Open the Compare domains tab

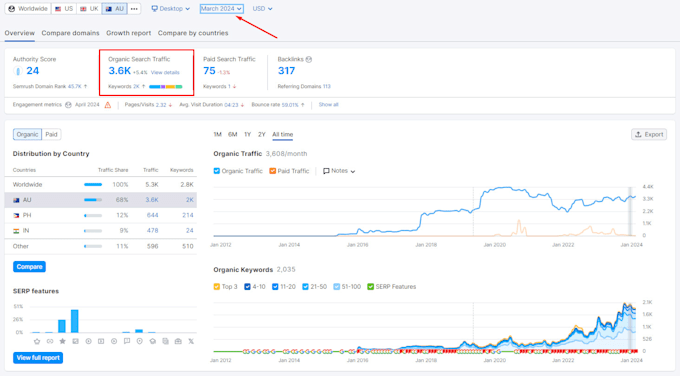pyautogui.click(x=70, y=33)
